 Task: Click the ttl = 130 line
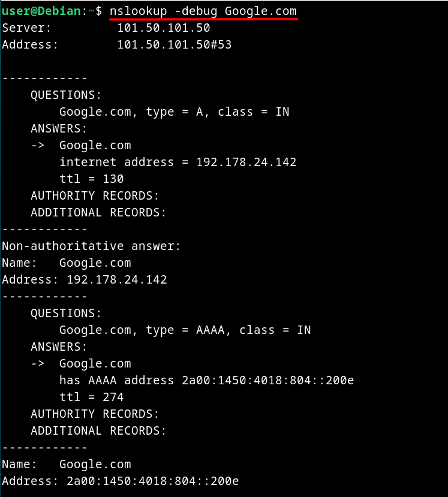[x=91, y=179]
